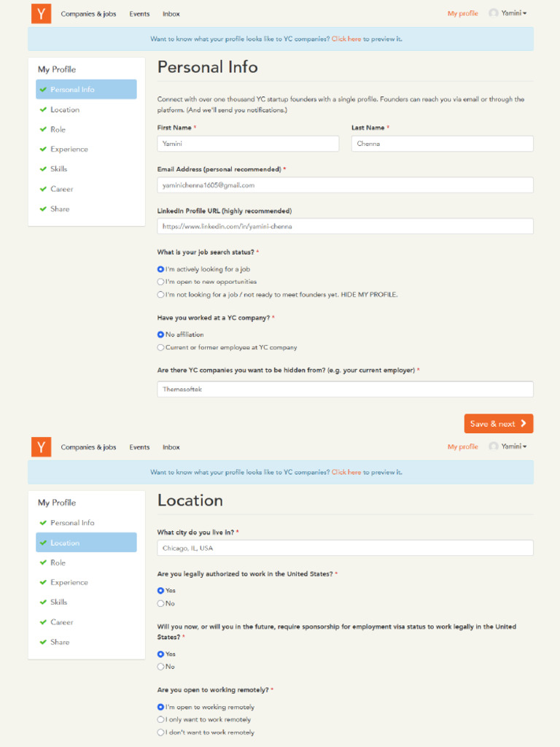Image resolution: width=560 pixels, height=747 pixels.
Task: Go to Events in the top navigation
Action: (x=139, y=14)
